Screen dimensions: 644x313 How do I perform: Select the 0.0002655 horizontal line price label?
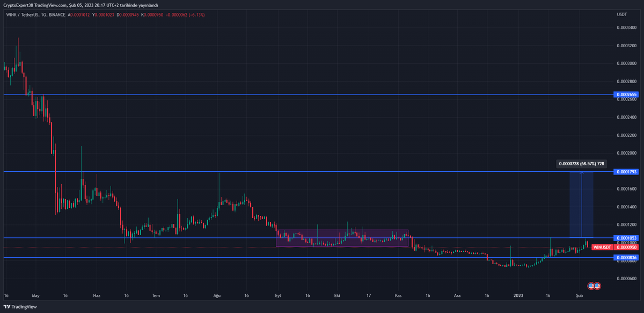pyautogui.click(x=626, y=94)
